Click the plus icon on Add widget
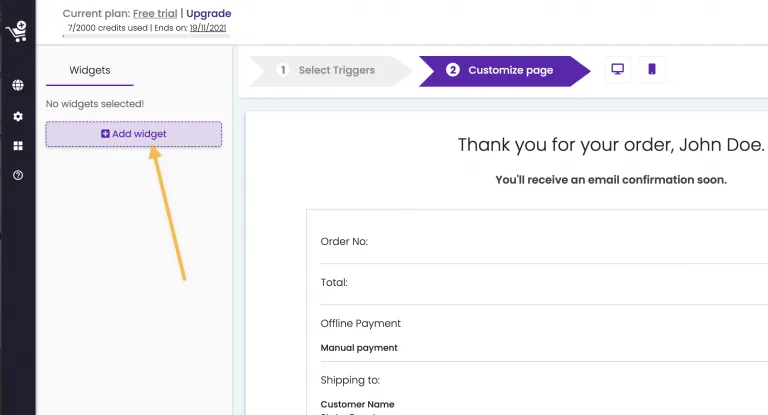768x415 pixels. tap(105, 134)
